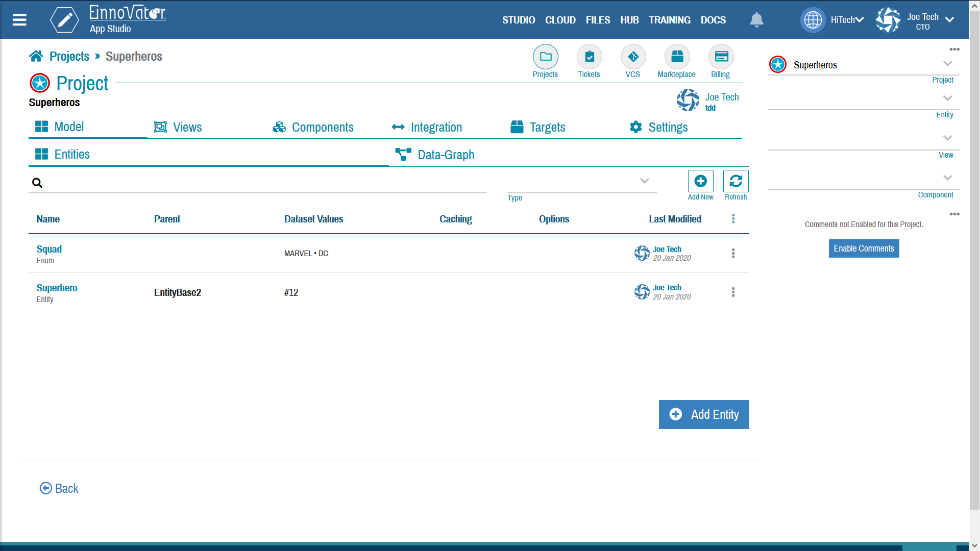Open options menu for Squad entity
980x551 pixels.
pos(733,253)
